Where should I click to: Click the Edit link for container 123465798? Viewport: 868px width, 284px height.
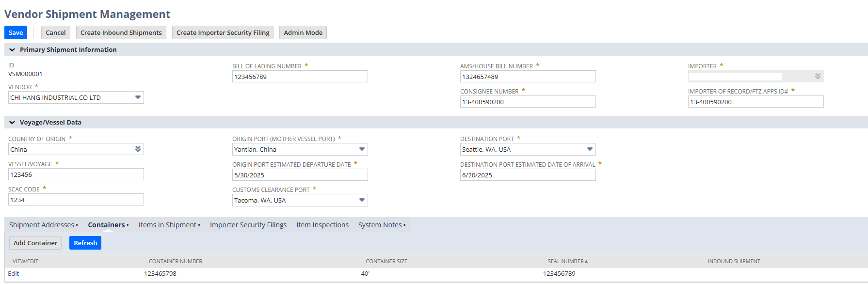14,274
